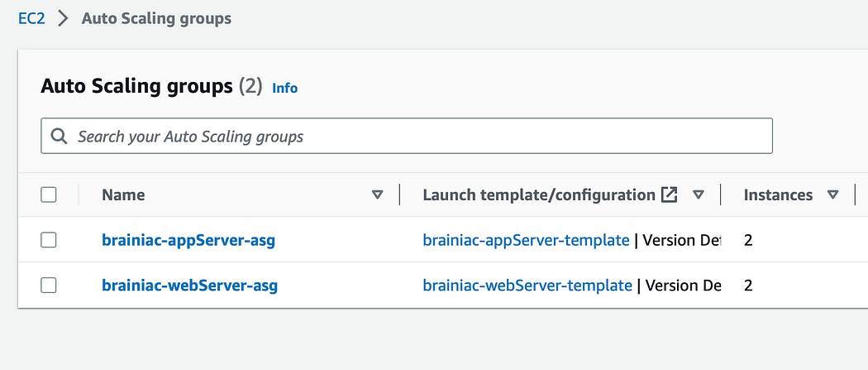Click the instance count for brainiac-appServer-asg

748,240
